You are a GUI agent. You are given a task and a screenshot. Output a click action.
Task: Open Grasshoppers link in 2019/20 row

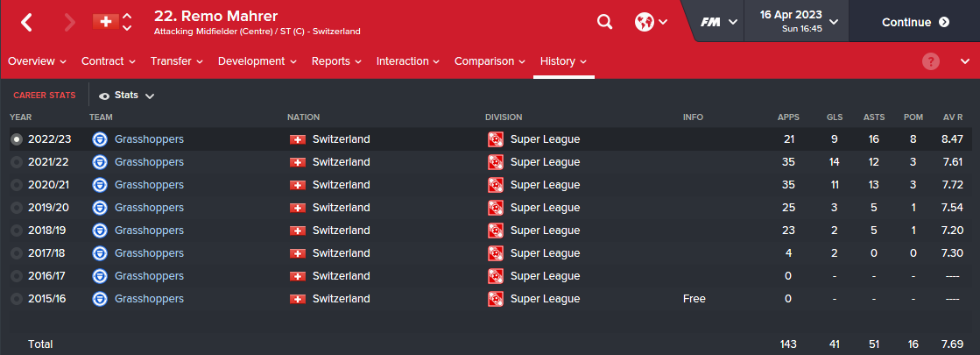tap(150, 208)
